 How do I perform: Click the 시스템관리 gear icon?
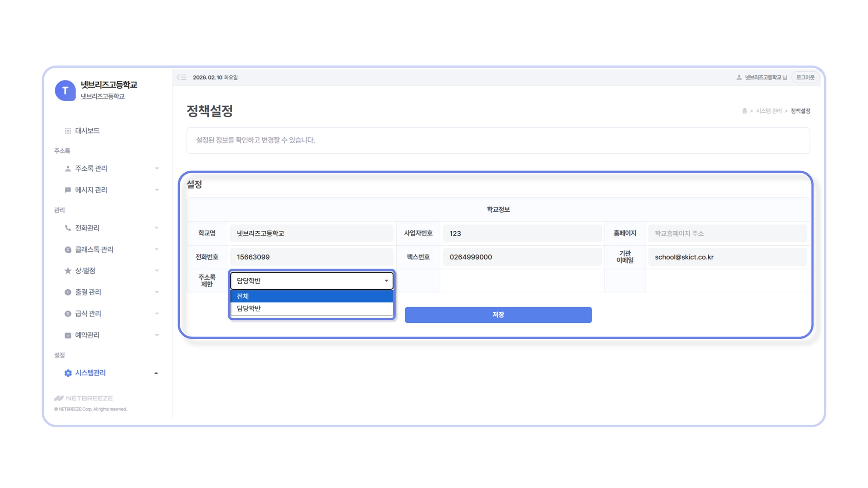pos(68,373)
